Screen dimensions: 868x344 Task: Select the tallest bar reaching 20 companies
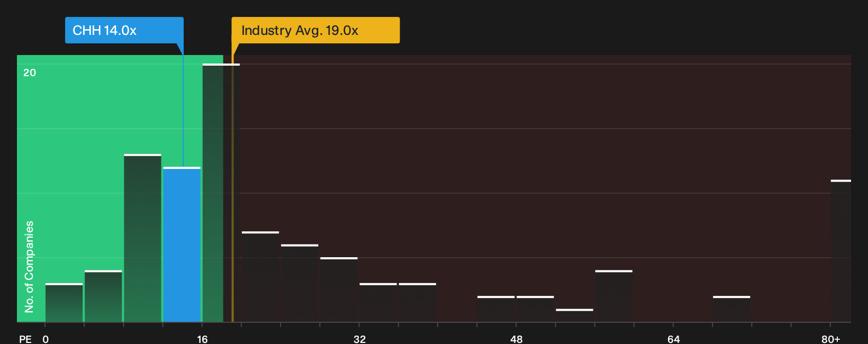[x=221, y=193]
